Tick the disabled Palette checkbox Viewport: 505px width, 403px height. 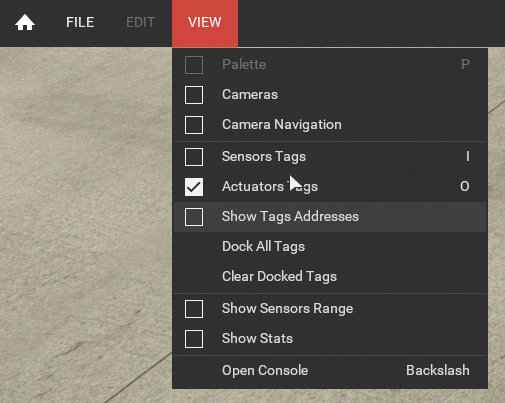[194, 65]
